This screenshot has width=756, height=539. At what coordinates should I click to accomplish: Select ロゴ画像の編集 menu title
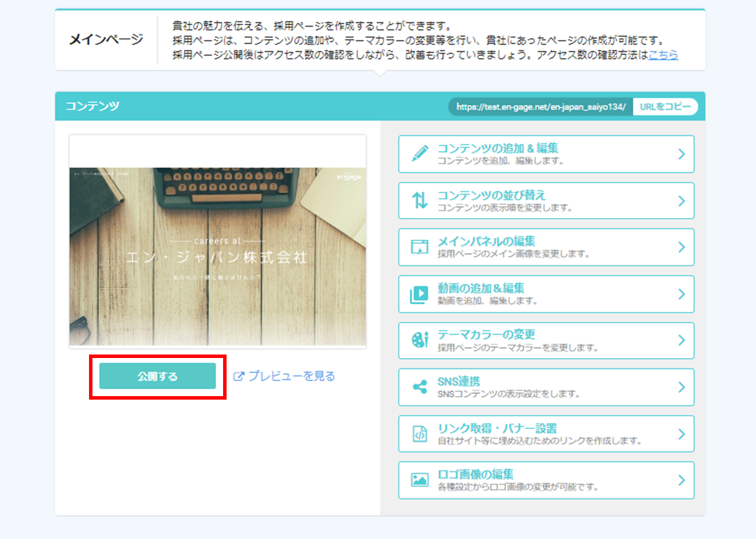click(x=476, y=474)
